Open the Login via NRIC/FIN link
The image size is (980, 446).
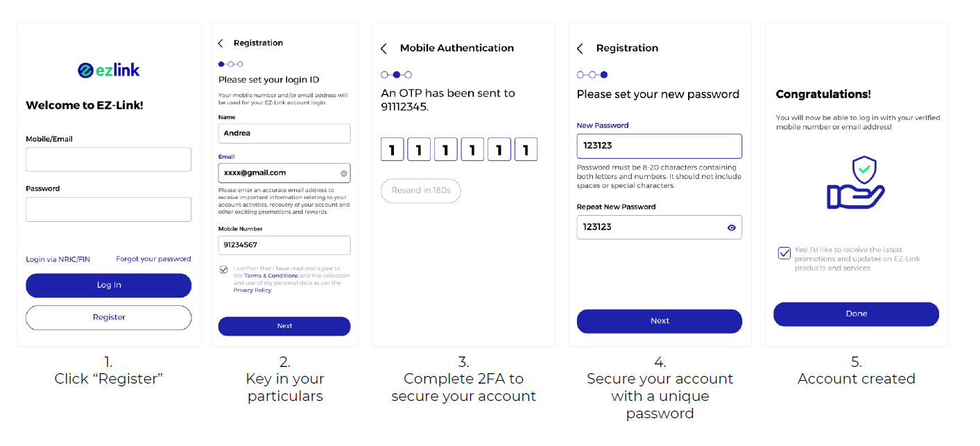[58, 259]
